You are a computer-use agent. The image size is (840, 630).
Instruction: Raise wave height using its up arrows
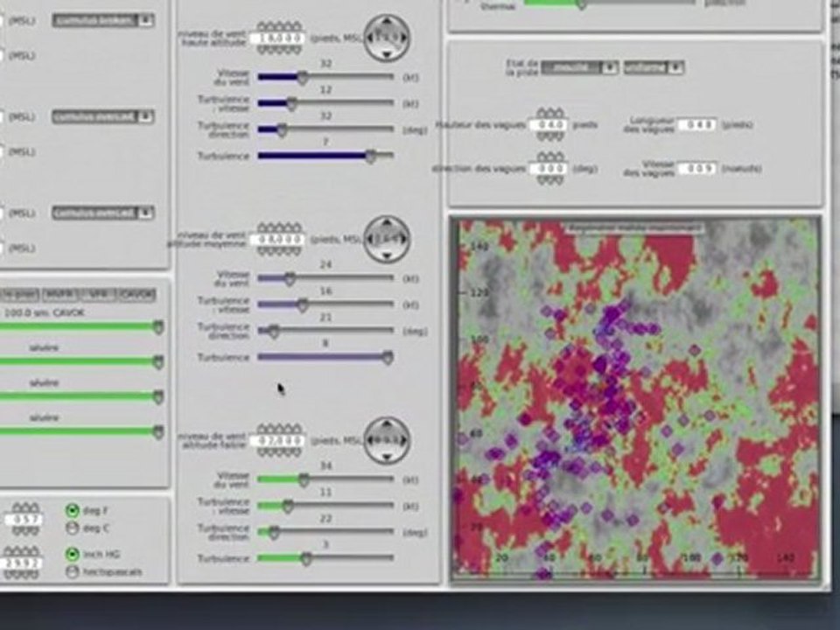pyautogui.click(x=550, y=114)
